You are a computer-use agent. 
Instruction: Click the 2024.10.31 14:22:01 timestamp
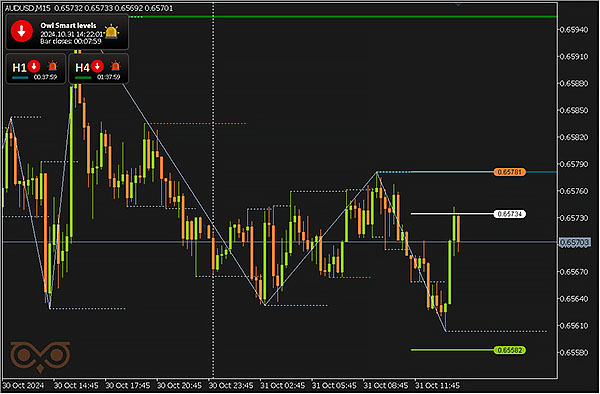72,34
